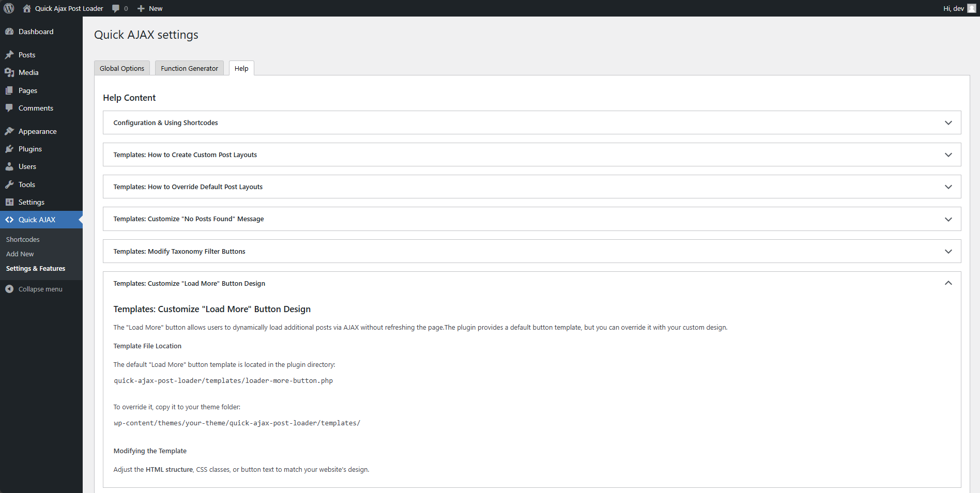Click the Users person icon
This screenshot has height=493, width=980.
click(9, 166)
